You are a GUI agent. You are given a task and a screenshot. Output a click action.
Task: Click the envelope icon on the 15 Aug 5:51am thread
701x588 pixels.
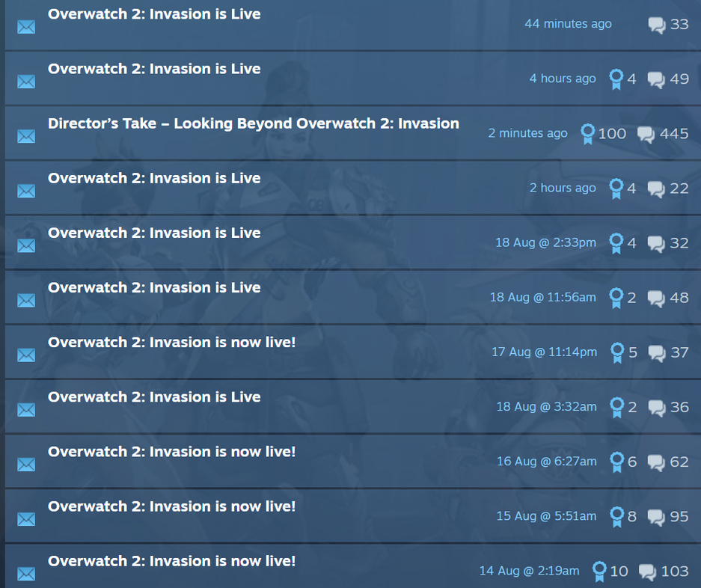click(x=26, y=519)
